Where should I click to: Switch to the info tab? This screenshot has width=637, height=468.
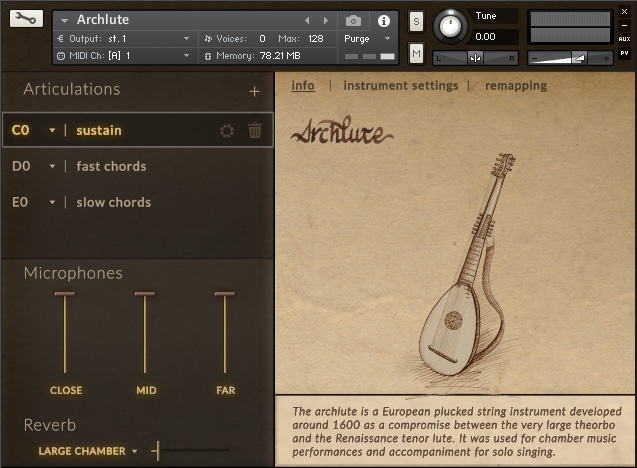[303, 86]
